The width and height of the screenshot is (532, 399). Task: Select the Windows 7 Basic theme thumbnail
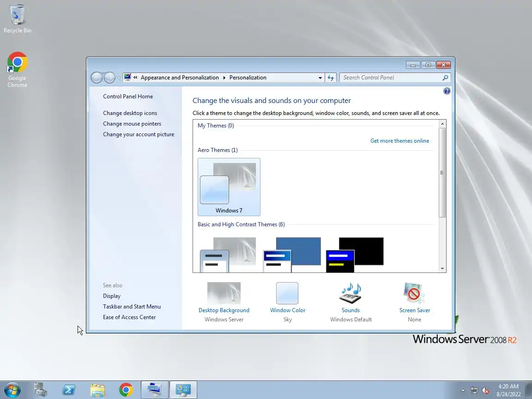(x=228, y=255)
